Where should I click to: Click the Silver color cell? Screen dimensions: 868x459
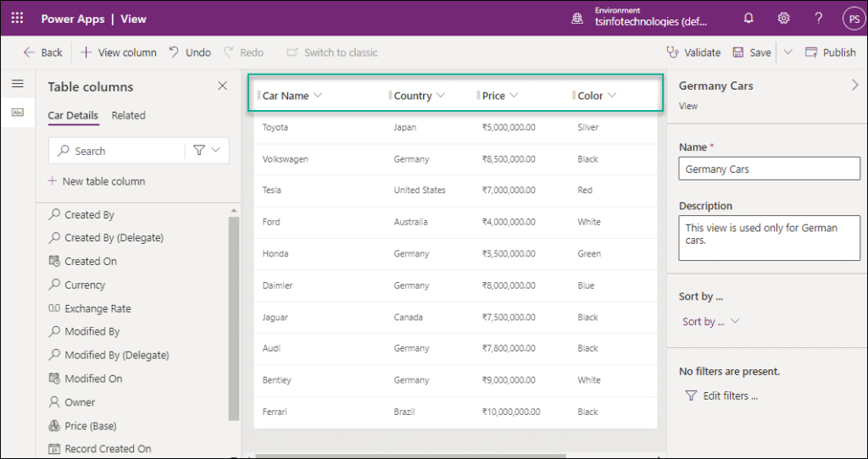point(588,127)
